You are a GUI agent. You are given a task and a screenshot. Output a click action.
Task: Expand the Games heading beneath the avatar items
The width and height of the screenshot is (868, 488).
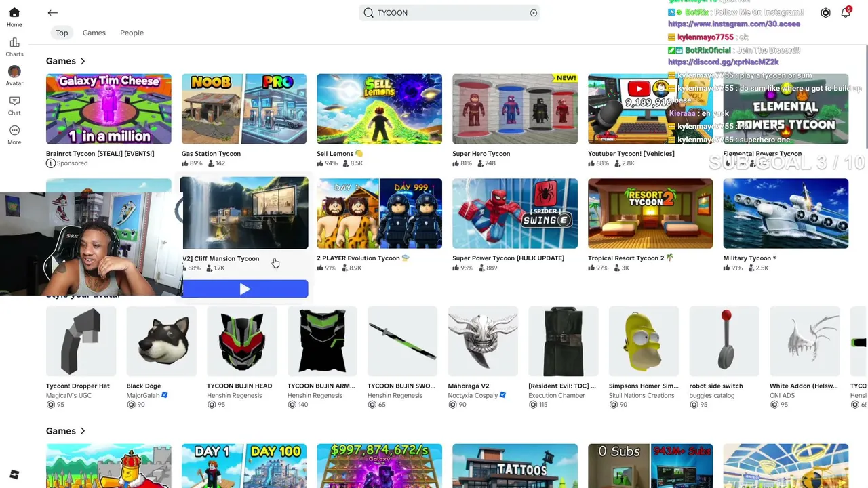click(x=66, y=431)
